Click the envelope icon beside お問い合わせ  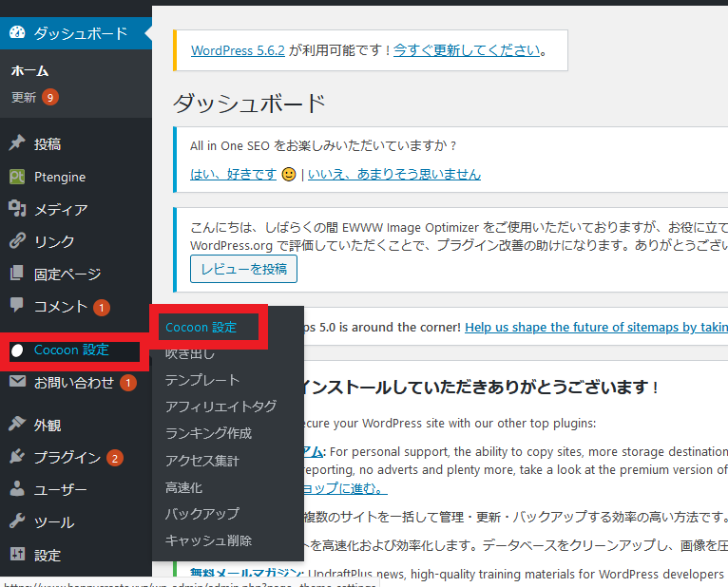[x=17, y=382]
